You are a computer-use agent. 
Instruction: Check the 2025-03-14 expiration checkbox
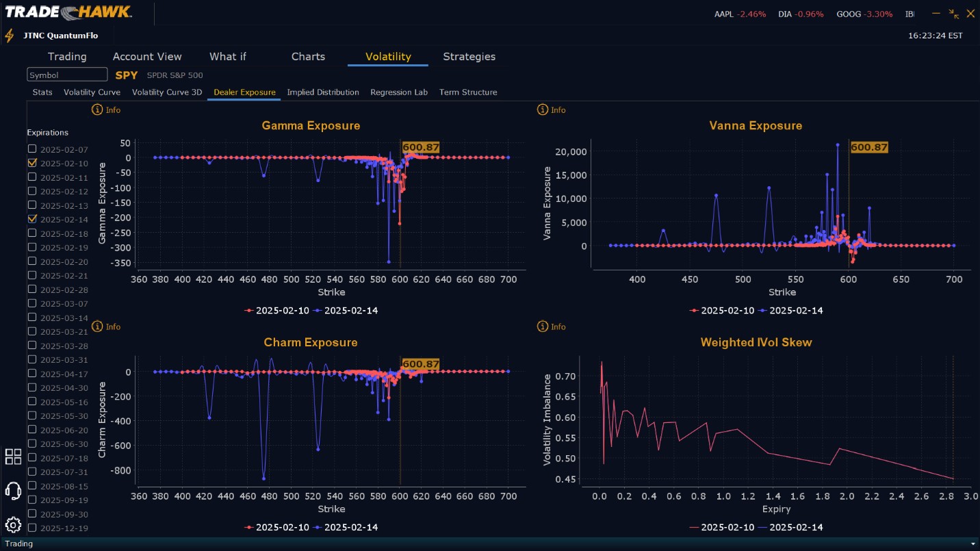tap(32, 317)
